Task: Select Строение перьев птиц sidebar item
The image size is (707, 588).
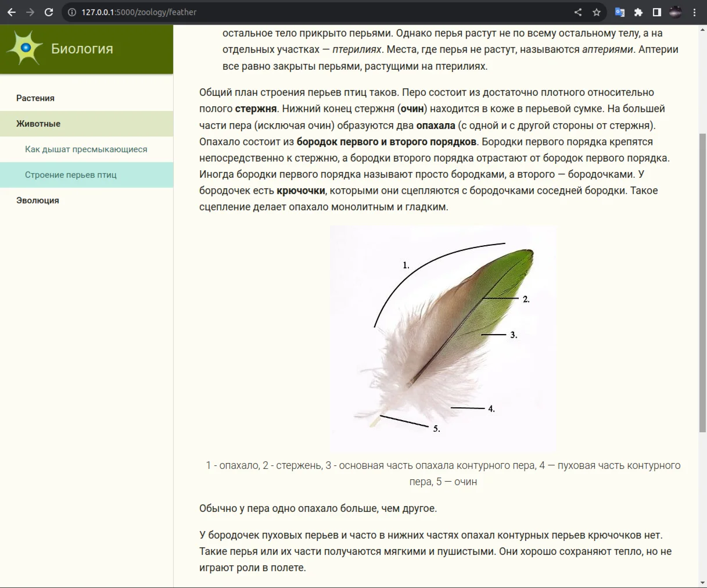Action: 71,175
